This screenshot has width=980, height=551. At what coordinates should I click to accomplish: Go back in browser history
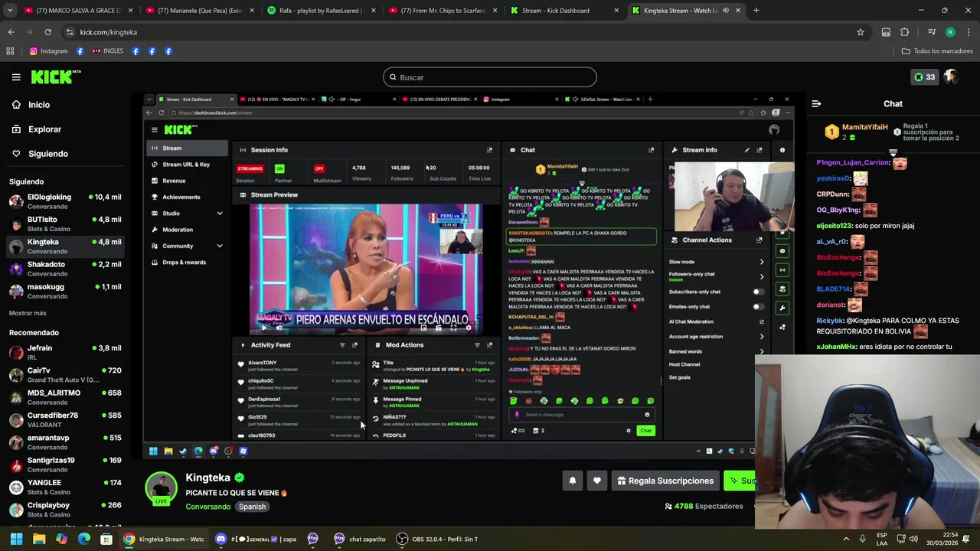pyautogui.click(x=11, y=32)
